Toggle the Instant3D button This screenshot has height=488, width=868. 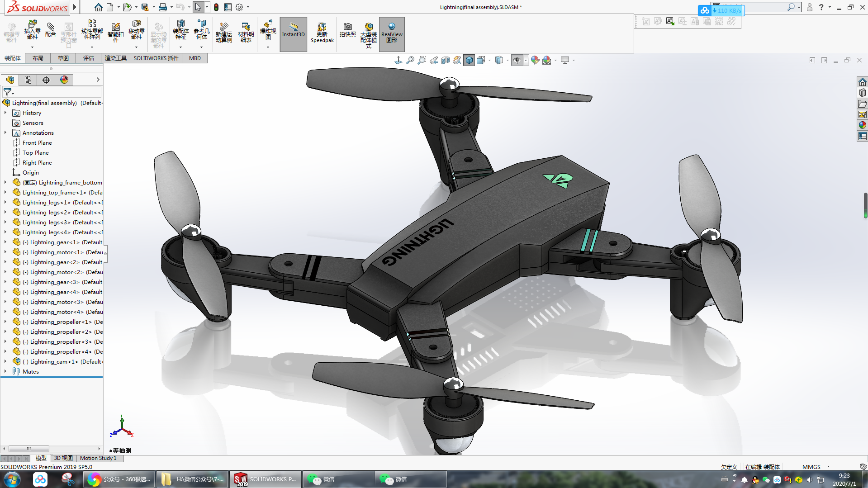(x=294, y=34)
